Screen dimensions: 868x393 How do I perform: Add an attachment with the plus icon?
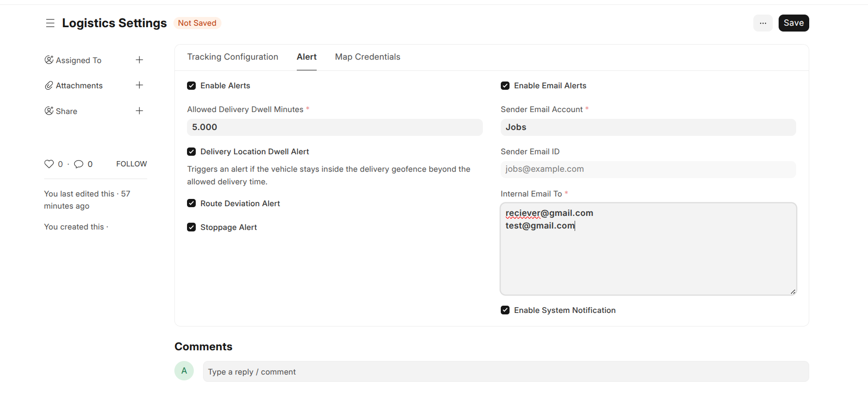coord(139,85)
